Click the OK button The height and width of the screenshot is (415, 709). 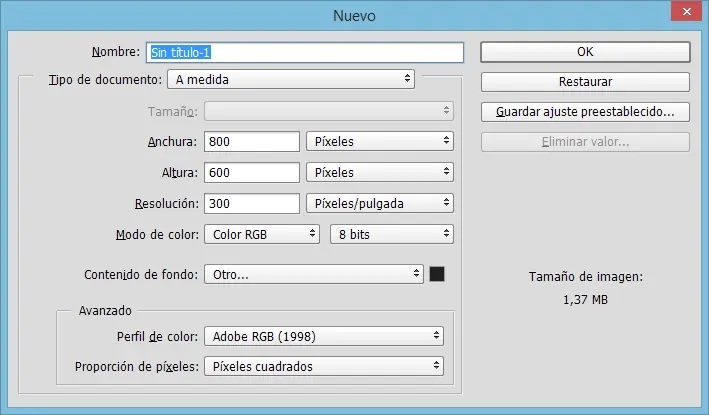[x=585, y=52]
